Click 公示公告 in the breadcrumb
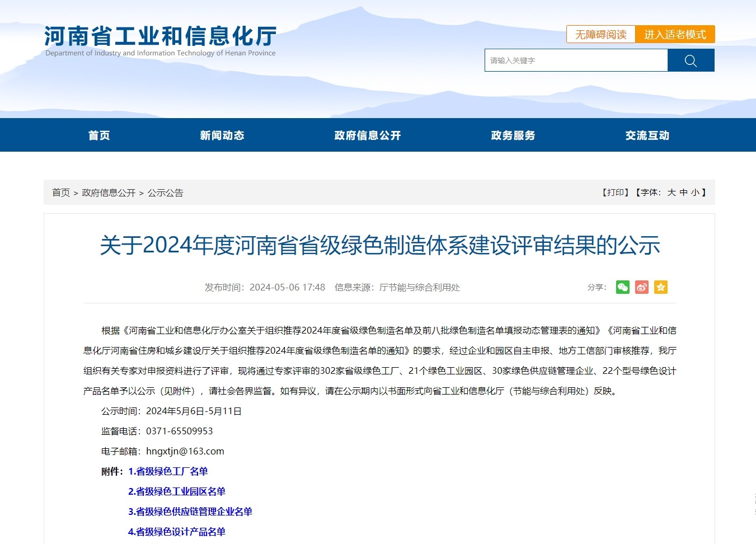Screen dimensions: 756x544 (x=165, y=193)
